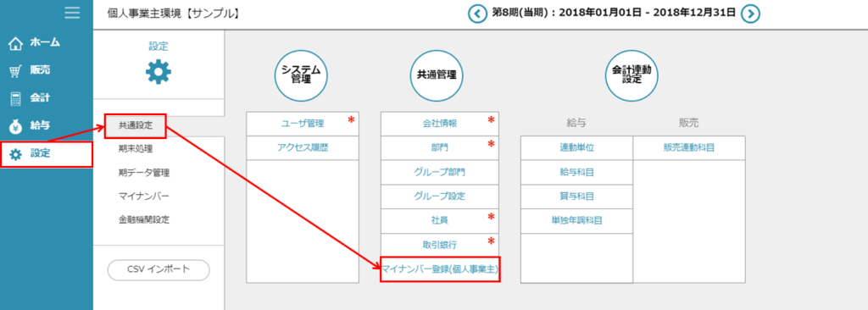Go to previous fiscal period arrow
This screenshot has width=868, height=310.
coord(476,14)
